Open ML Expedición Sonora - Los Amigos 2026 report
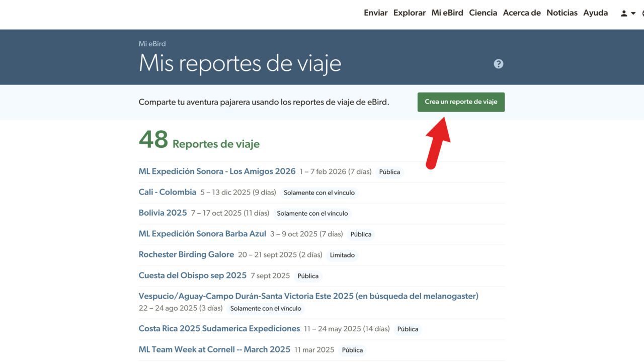 click(217, 171)
